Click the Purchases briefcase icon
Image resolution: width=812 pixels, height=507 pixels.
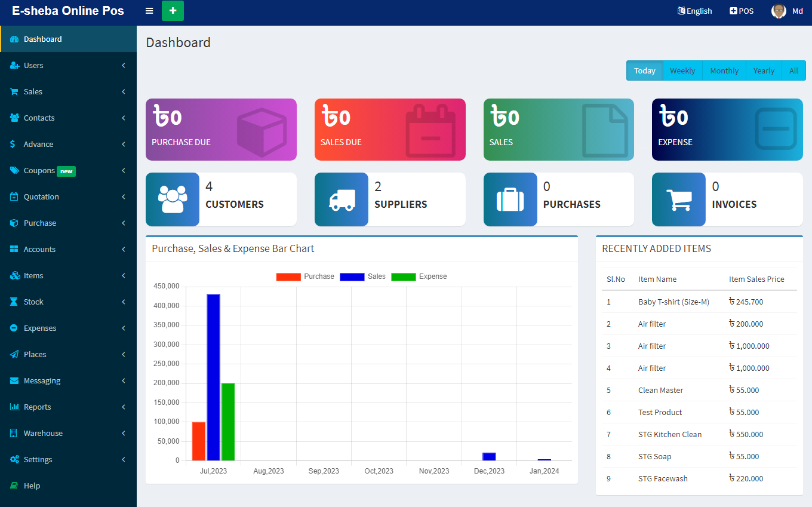click(x=510, y=199)
